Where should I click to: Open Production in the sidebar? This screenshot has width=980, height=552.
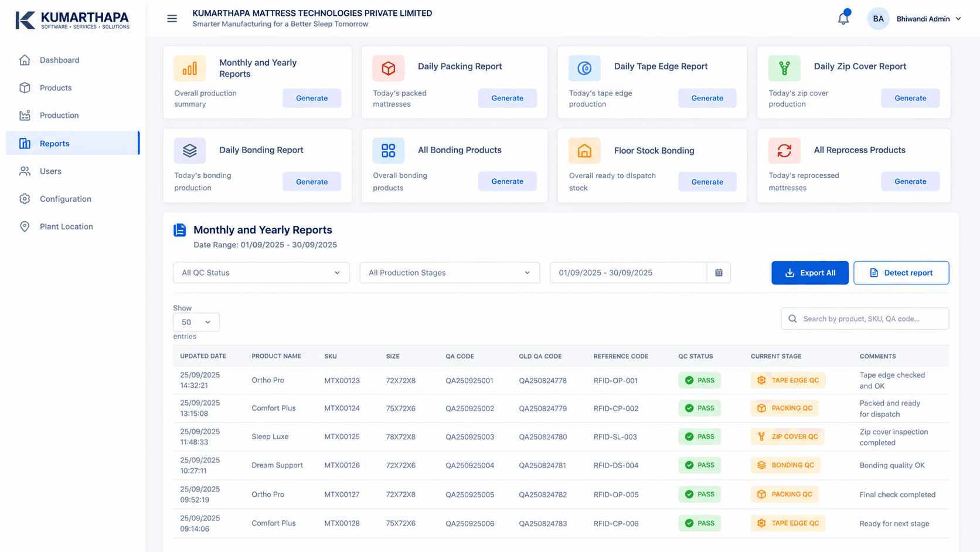(72, 116)
